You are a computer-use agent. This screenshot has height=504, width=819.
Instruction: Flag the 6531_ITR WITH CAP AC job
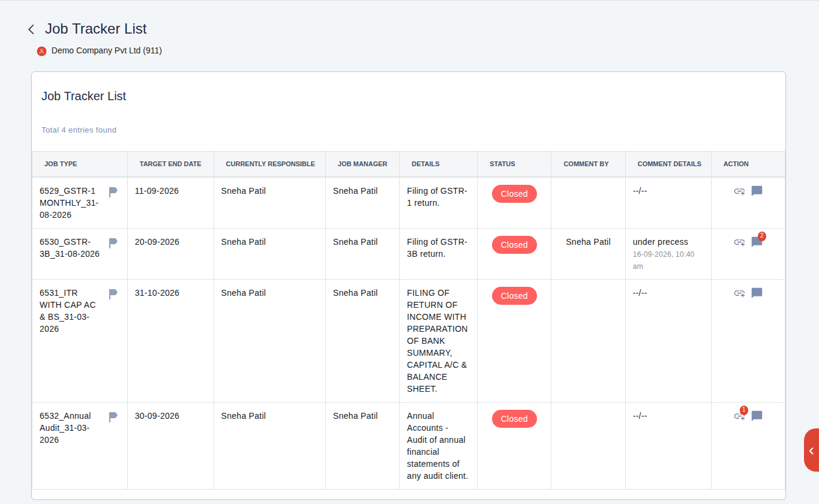(113, 294)
